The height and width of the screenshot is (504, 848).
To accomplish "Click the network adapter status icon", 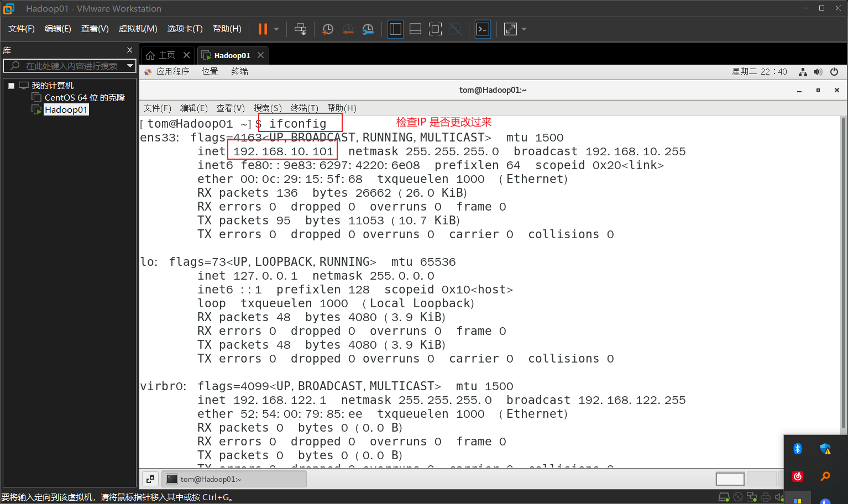I will (752, 497).
